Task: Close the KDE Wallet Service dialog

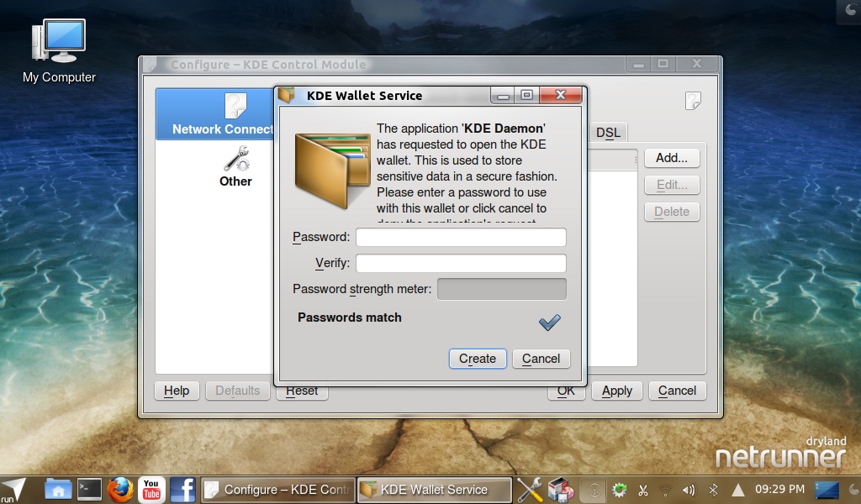Action: pos(561,95)
